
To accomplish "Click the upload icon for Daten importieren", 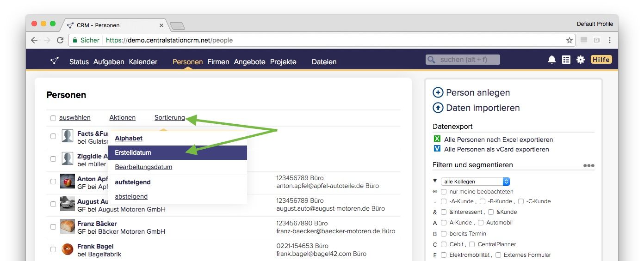I will click(438, 108).
